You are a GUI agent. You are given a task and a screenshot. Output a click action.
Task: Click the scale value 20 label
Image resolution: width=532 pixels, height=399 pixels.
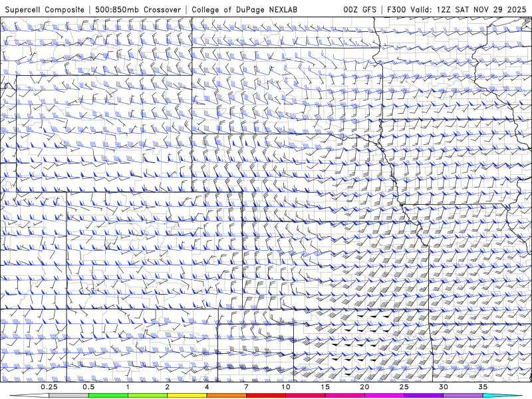364,387
